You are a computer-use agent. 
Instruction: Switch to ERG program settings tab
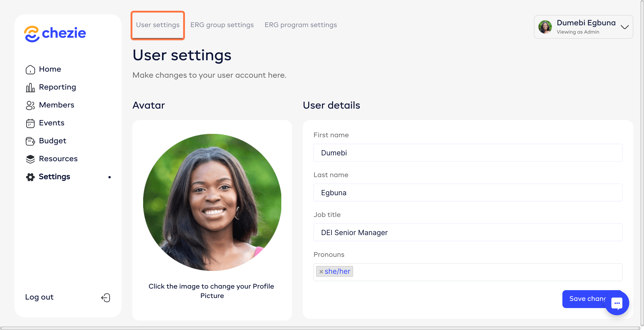click(301, 25)
